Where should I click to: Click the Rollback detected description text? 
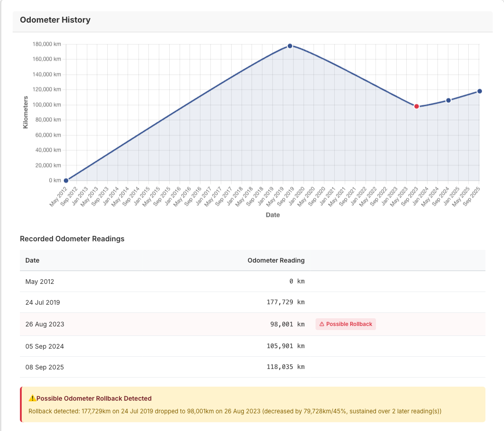pyautogui.click(x=235, y=411)
